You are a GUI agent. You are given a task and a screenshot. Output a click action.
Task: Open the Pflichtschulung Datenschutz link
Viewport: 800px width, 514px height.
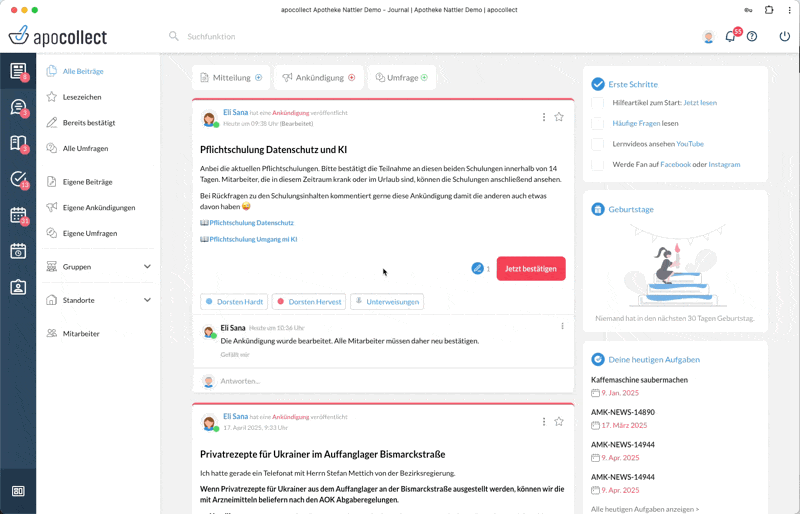[251, 223]
